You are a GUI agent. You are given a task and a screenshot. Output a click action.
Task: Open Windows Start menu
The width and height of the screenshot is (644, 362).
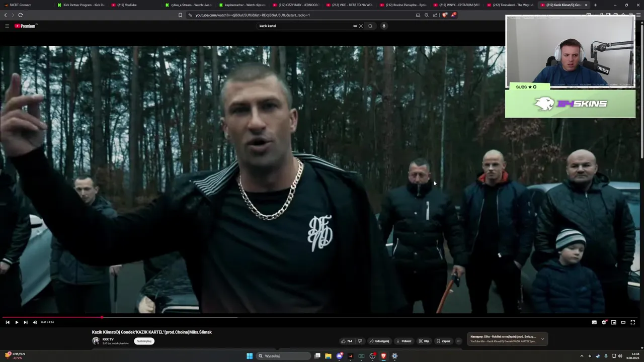(250, 356)
